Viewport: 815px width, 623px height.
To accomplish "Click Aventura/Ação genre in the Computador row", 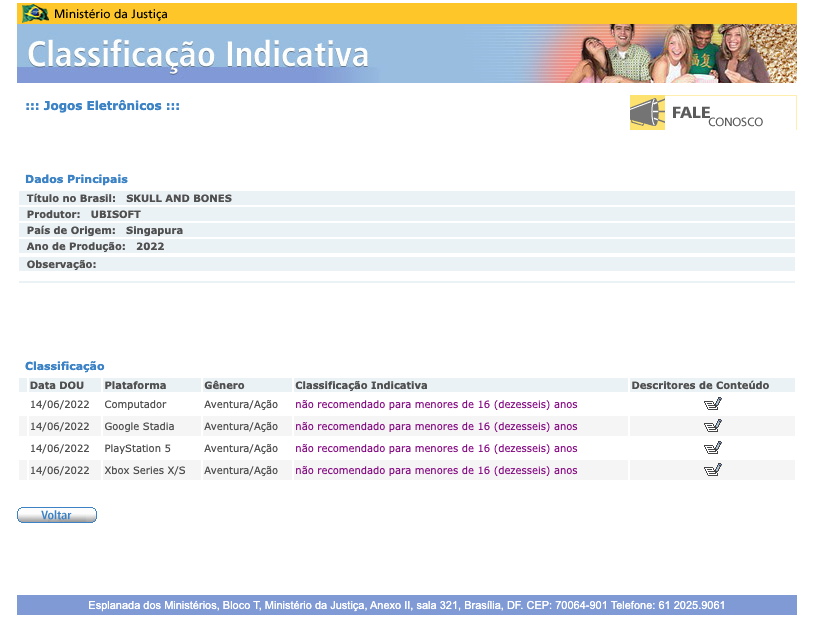I will coord(241,404).
